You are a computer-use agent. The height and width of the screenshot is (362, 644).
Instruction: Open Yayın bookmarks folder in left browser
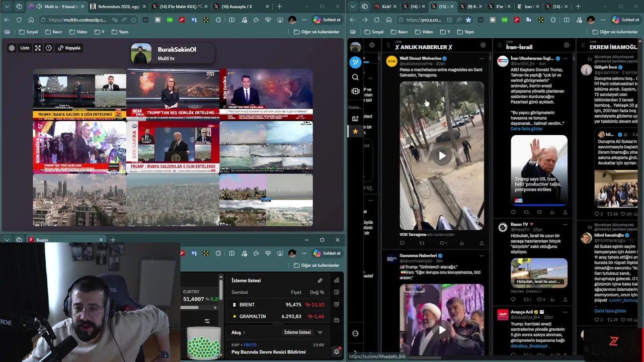point(120,32)
